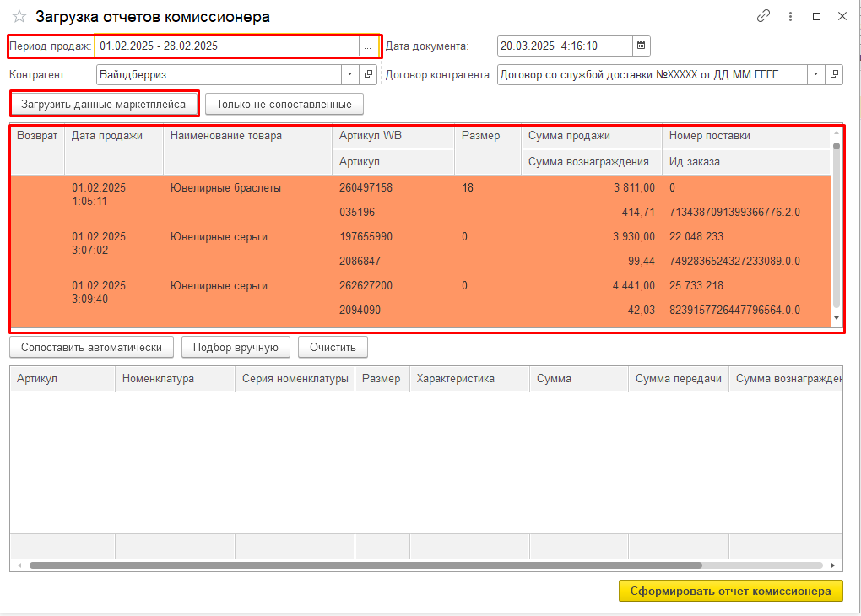Viewport: 861px width, 616px height.
Task: Click Серия номенклатуры column header
Action: pos(295,378)
